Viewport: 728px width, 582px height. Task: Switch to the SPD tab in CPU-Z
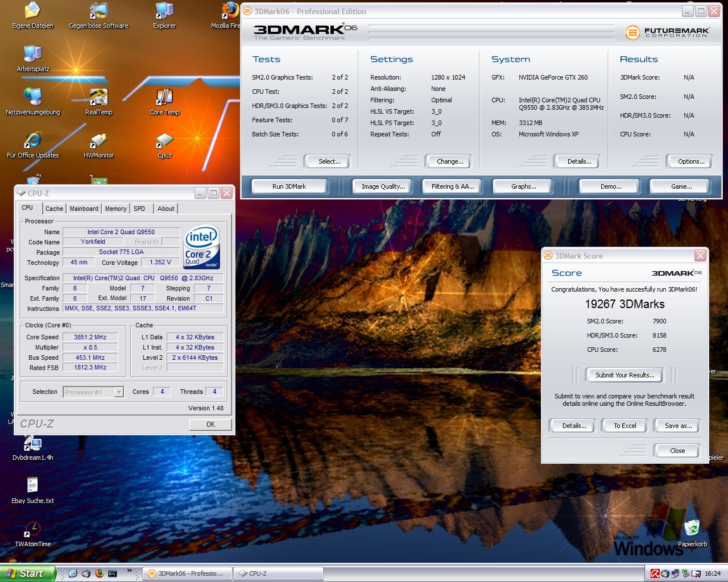[x=139, y=209]
